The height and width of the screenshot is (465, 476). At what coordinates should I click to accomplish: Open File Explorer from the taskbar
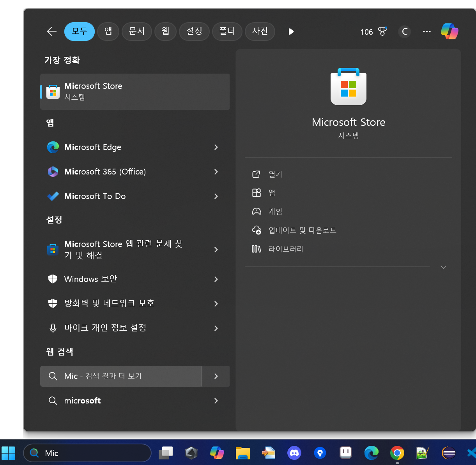242,453
